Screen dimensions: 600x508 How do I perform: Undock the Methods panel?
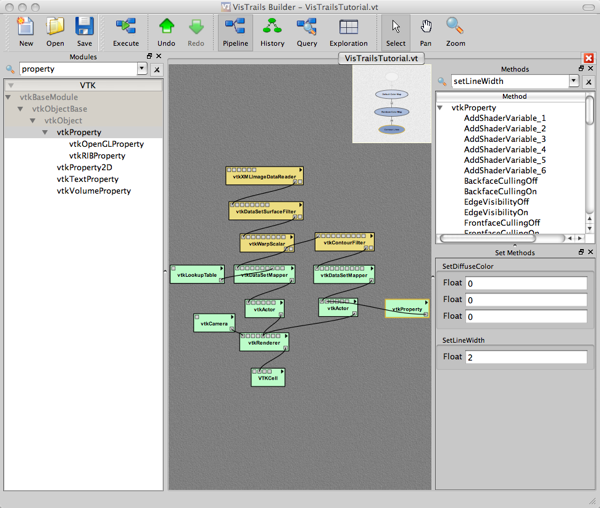pyautogui.click(x=581, y=68)
